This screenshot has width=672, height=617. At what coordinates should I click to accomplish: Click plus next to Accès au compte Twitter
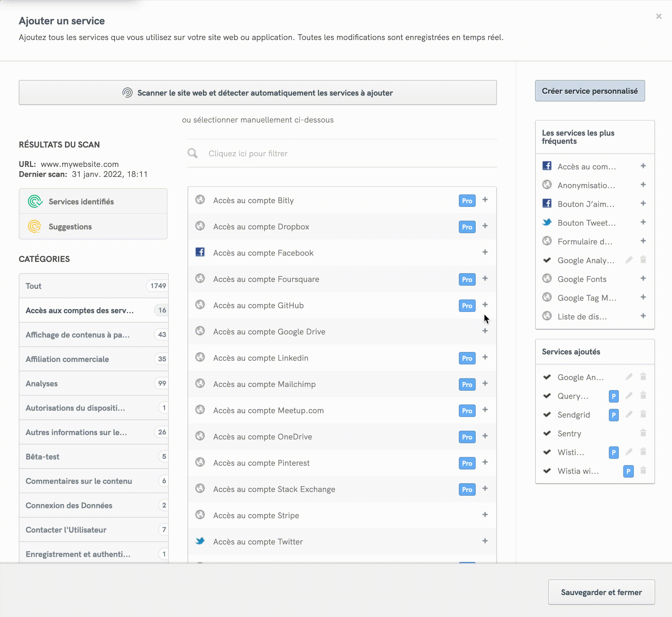(x=485, y=541)
